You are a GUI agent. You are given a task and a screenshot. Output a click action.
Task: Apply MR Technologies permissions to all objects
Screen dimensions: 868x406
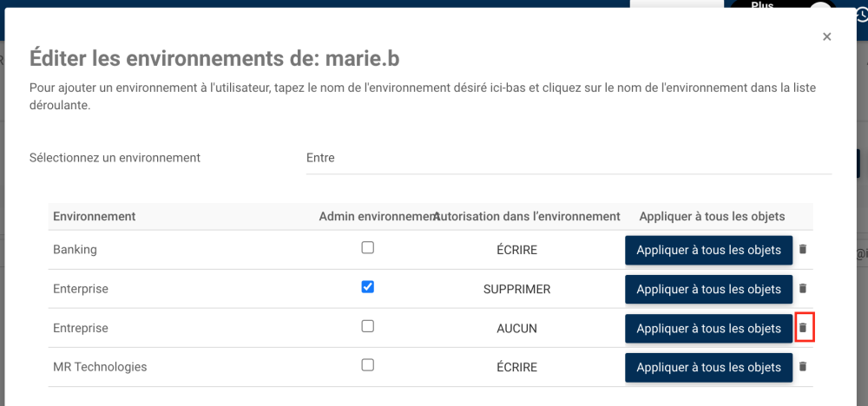coord(708,367)
